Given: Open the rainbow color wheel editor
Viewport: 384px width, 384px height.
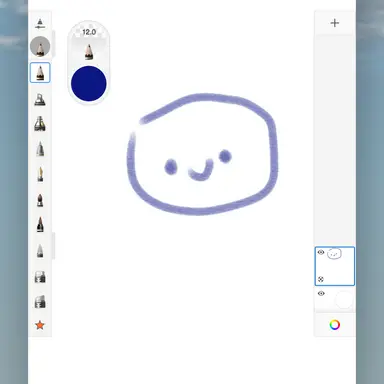Looking at the screenshot, I should click(335, 325).
